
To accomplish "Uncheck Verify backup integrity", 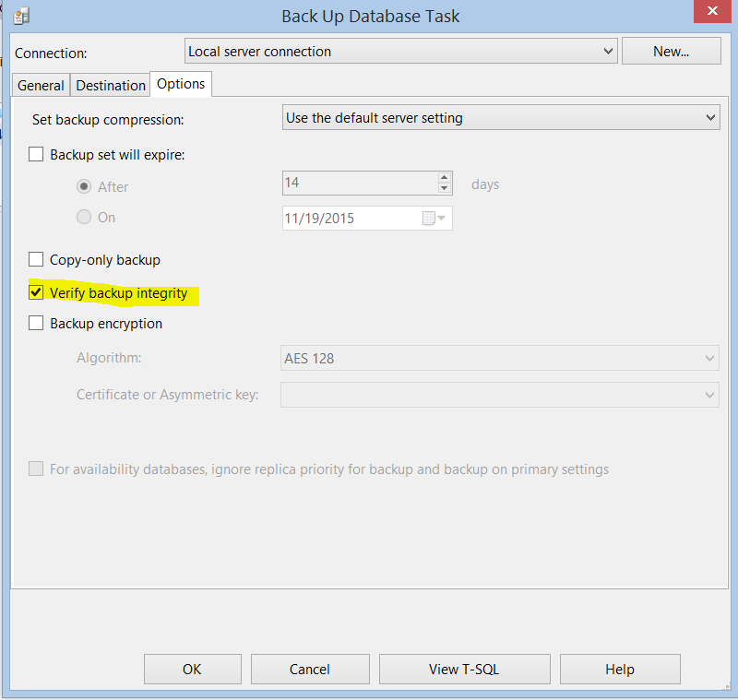I will click(37, 293).
